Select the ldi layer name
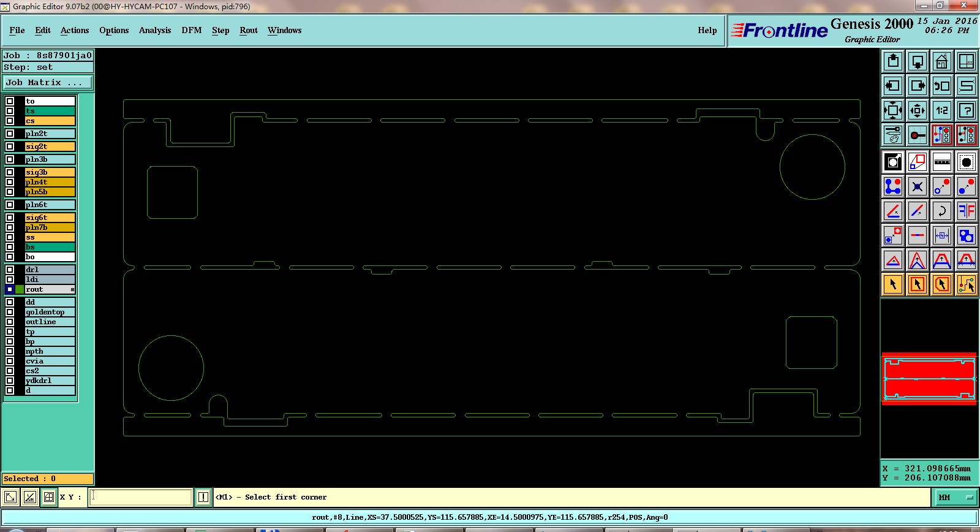 [50, 279]
